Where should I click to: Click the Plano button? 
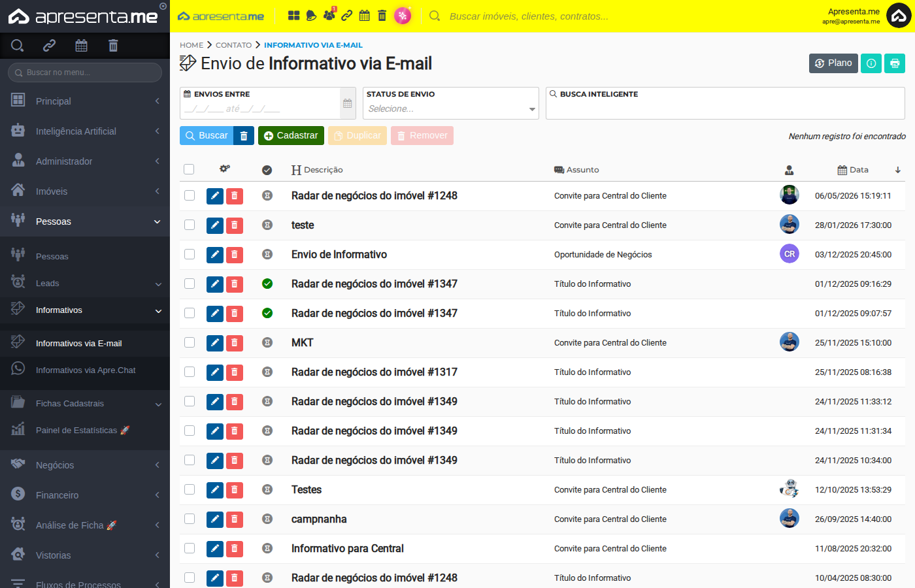coord(833,63)
